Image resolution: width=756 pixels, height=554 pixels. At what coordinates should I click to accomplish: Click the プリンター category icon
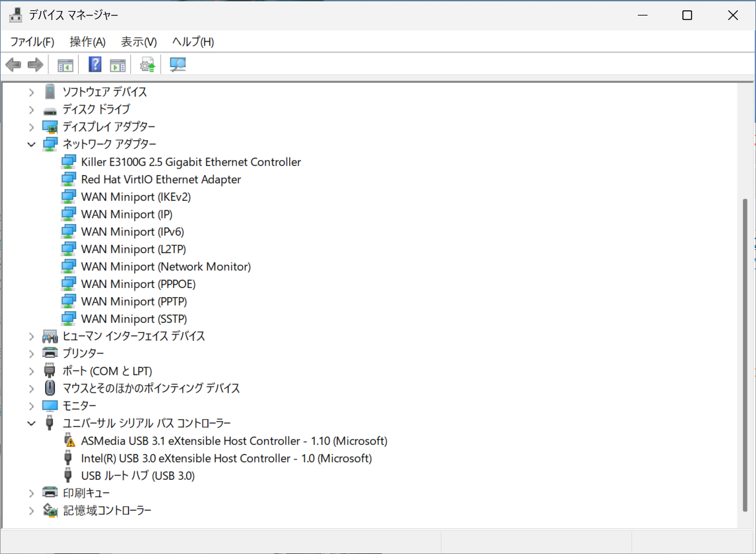click(50, 353)
